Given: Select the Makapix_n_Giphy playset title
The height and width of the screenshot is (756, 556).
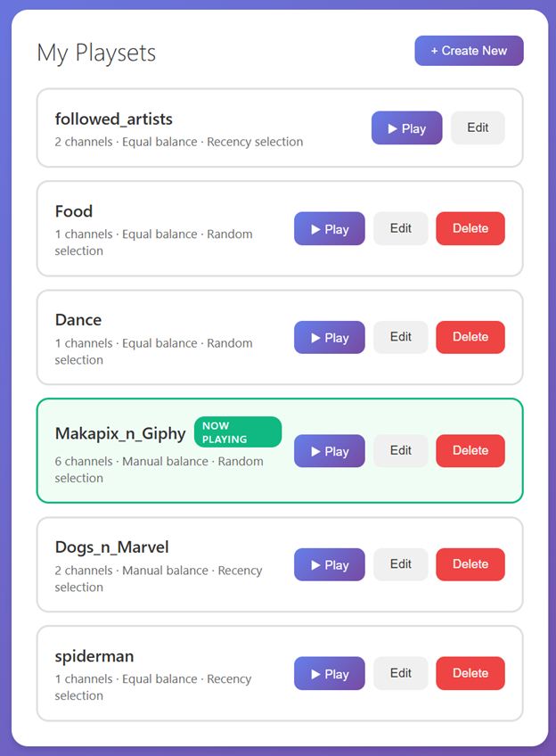Looking at the screenshot, I should pyautogui.click(x=120, y=434).
